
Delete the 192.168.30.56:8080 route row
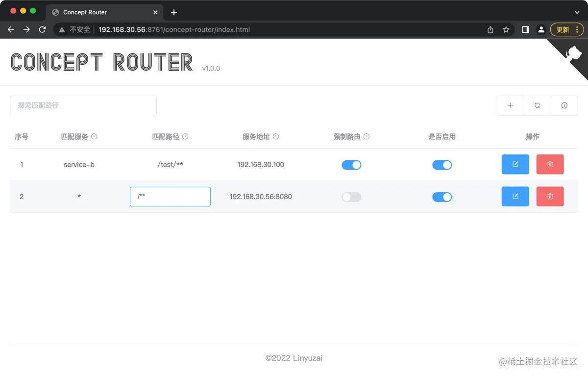point(550,196)
